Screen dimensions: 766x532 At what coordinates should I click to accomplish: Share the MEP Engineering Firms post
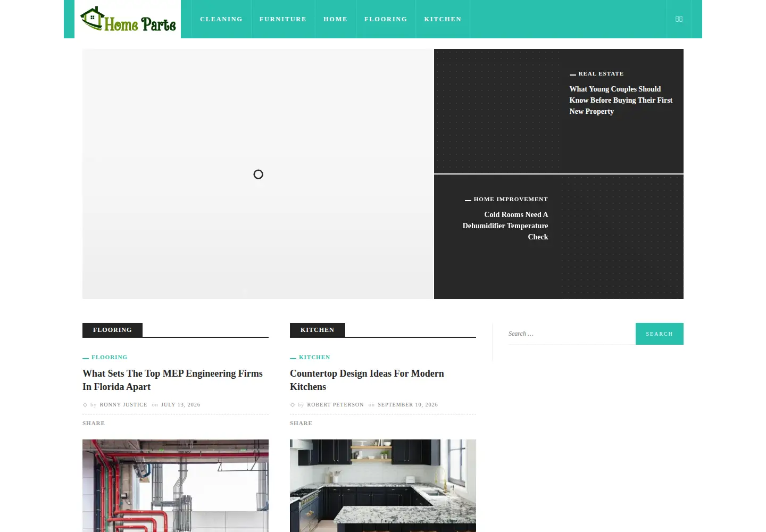click(94, 423)
